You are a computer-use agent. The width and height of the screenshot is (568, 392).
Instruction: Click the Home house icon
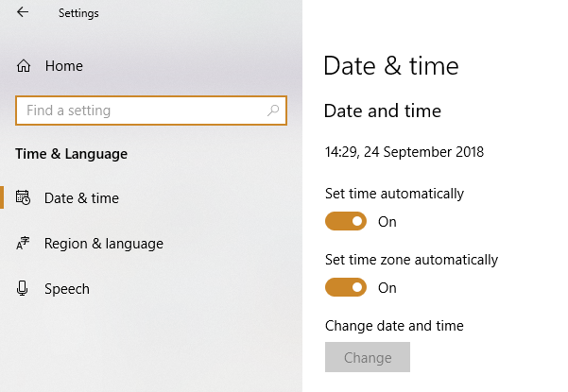coord(24,66)
